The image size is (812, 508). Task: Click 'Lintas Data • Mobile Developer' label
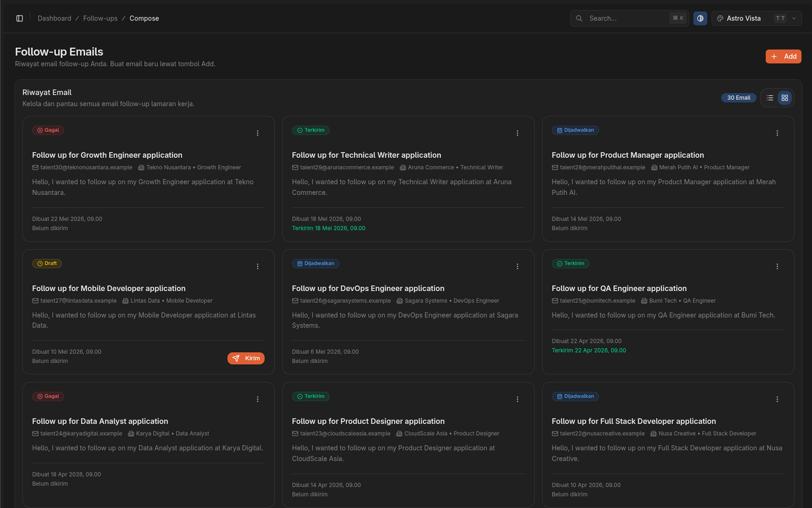pos(171,301)
